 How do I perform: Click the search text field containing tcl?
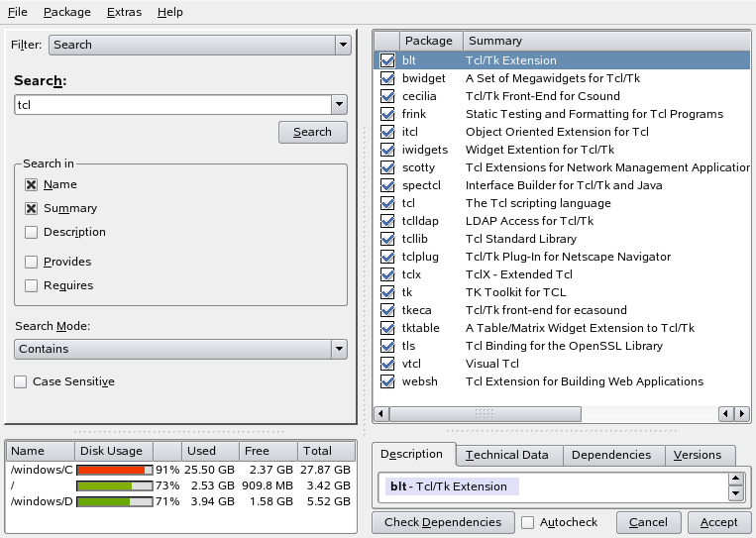[173, 105]
